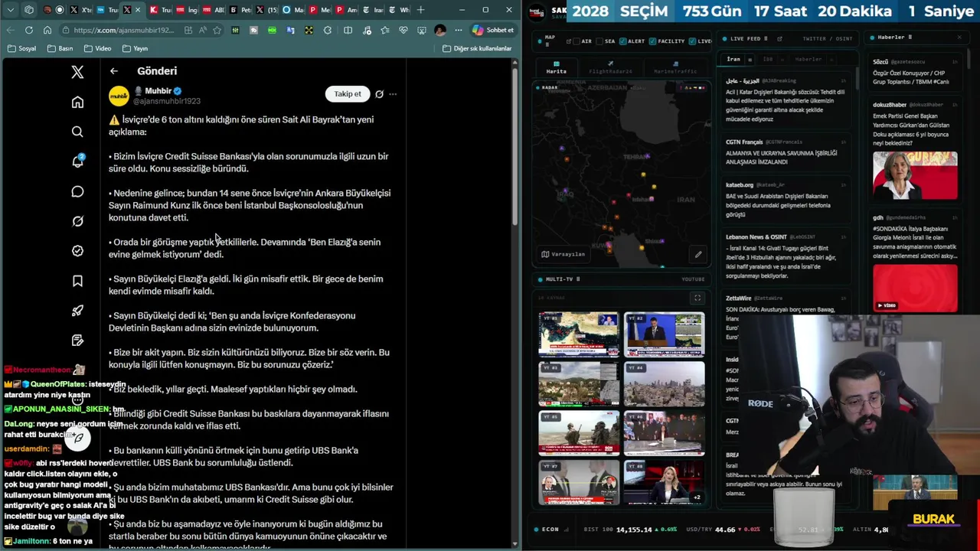
Task: Click the X post page vertical scrollbar
Action: click(515, 147)
